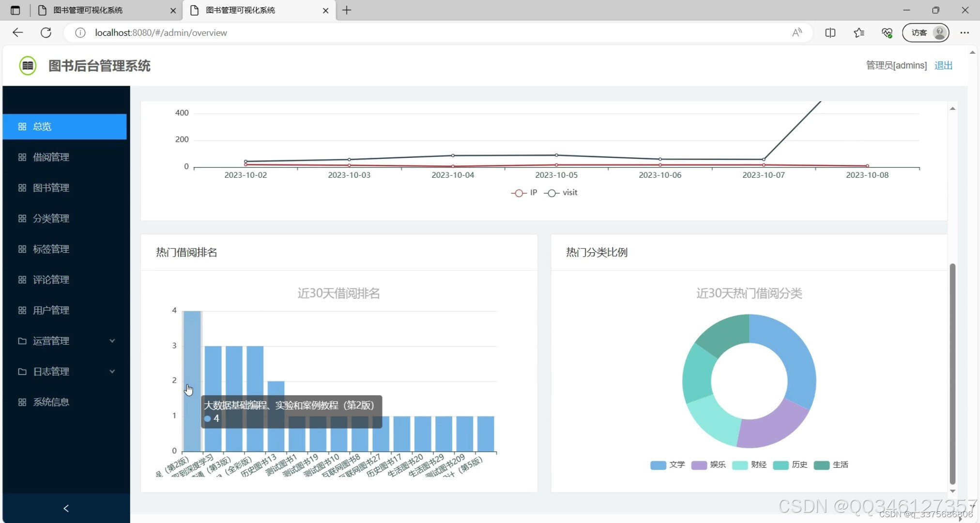Viewport: 980px width, 523px height.
Task: Toggle 娱乐 legend swatch in pie chart
Action: [x=699, y=465]
